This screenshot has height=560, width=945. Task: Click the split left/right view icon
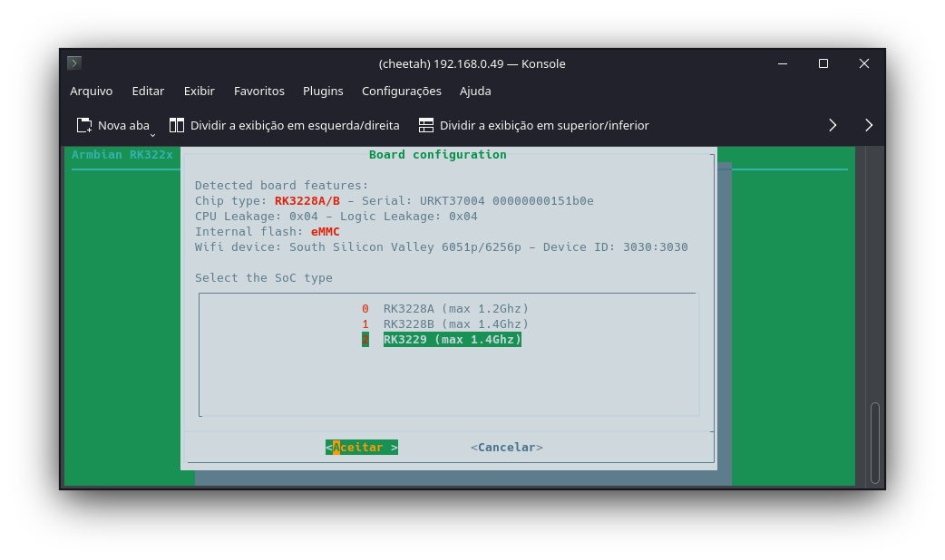[x=177, y=125]
